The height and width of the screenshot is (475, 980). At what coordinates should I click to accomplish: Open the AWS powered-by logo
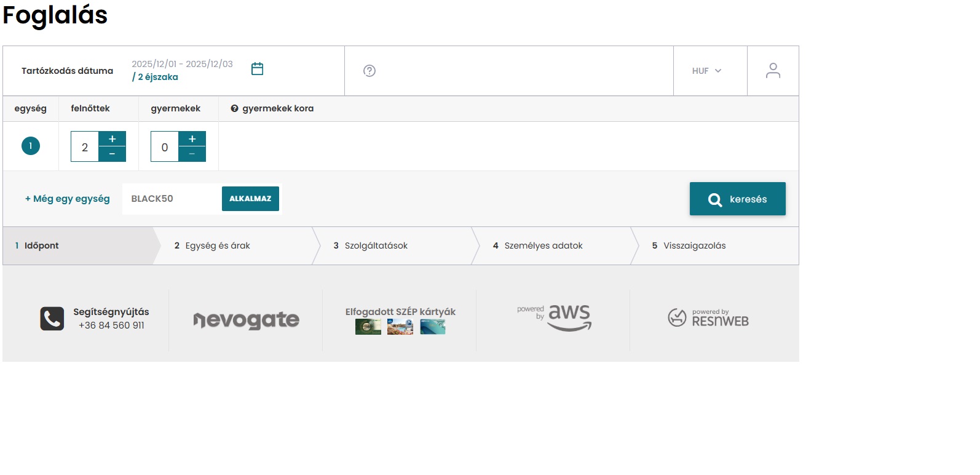(x=555, y=317)
